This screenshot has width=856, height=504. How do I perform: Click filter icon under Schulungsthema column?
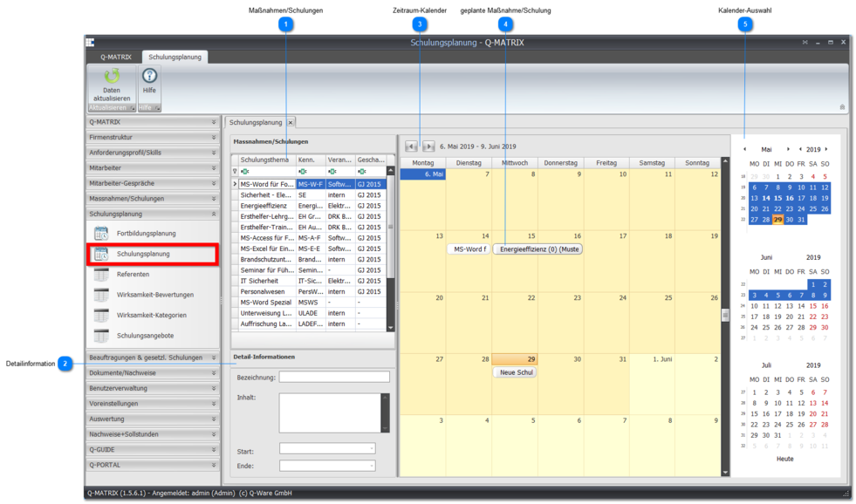pyautogui.click(x=245, y=172)
